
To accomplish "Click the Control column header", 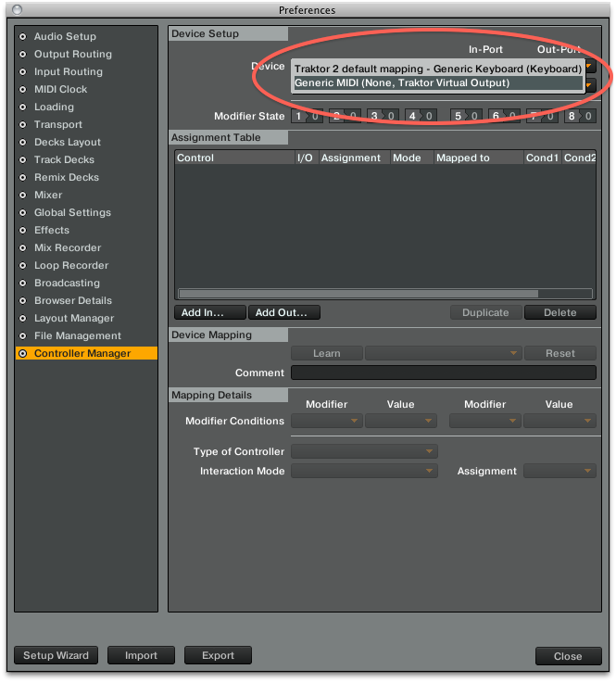I will coord(234,158).
